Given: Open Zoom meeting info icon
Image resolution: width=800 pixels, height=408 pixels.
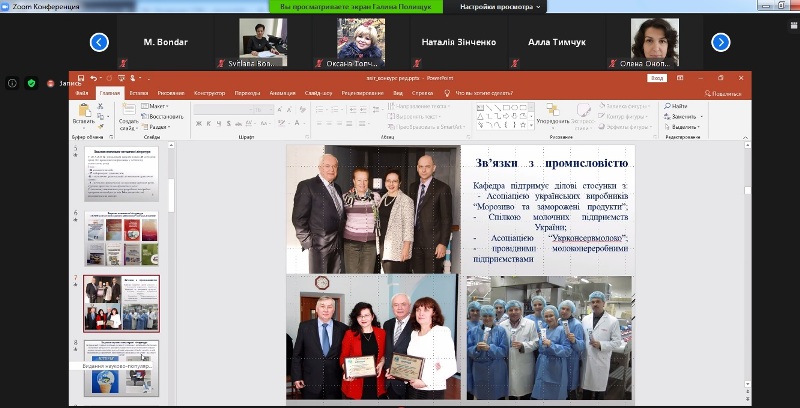Looking at the screenshot, I should (13, 83).
